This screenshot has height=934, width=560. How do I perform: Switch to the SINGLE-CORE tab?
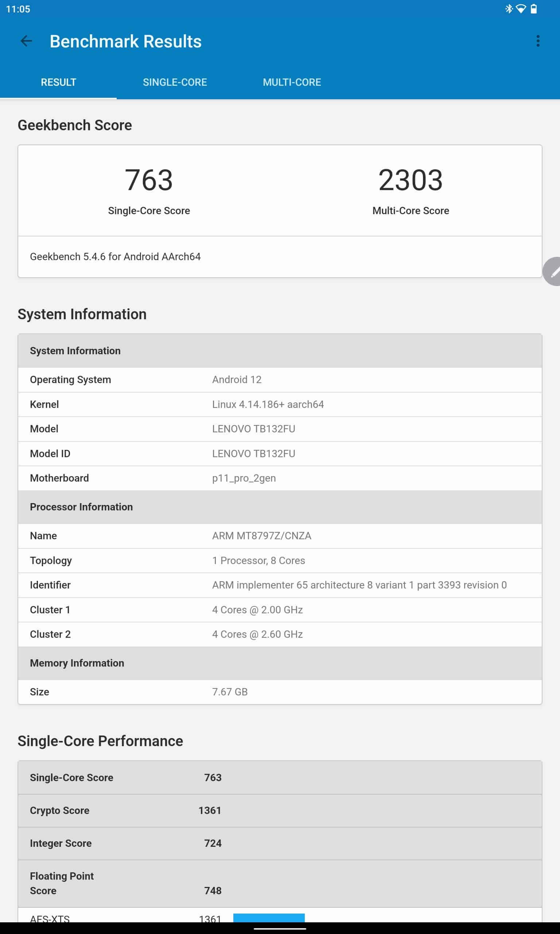(175, 82)
